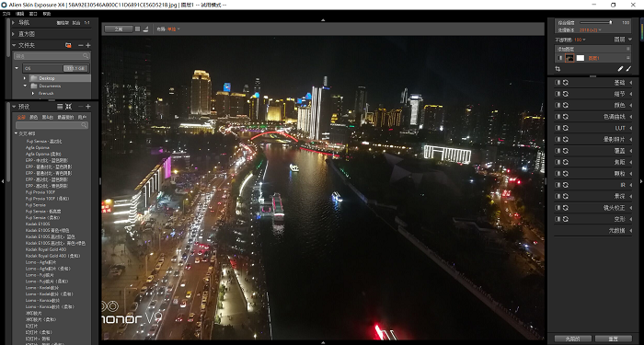Open the 编辑 menu

(x=19, y=14)
